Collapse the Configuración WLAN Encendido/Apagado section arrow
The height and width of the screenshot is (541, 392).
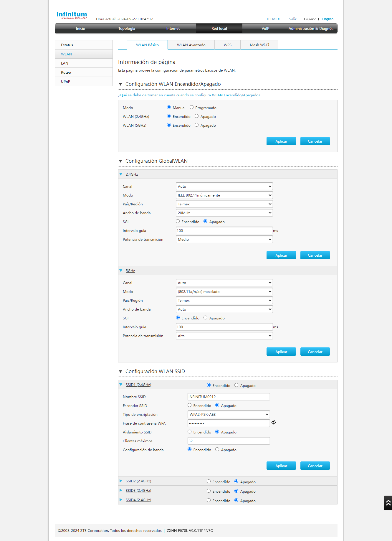(x=120, y=84)
